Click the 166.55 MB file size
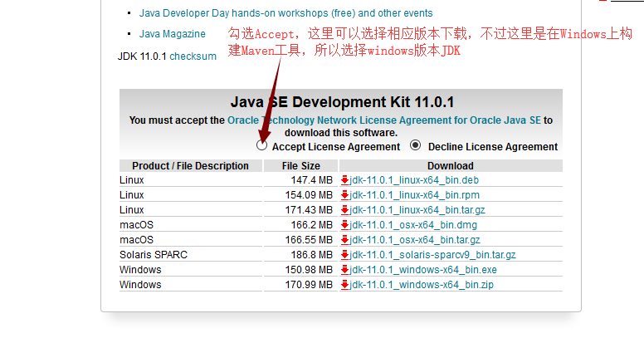This screenshot has height=338, width=644. 309,240
